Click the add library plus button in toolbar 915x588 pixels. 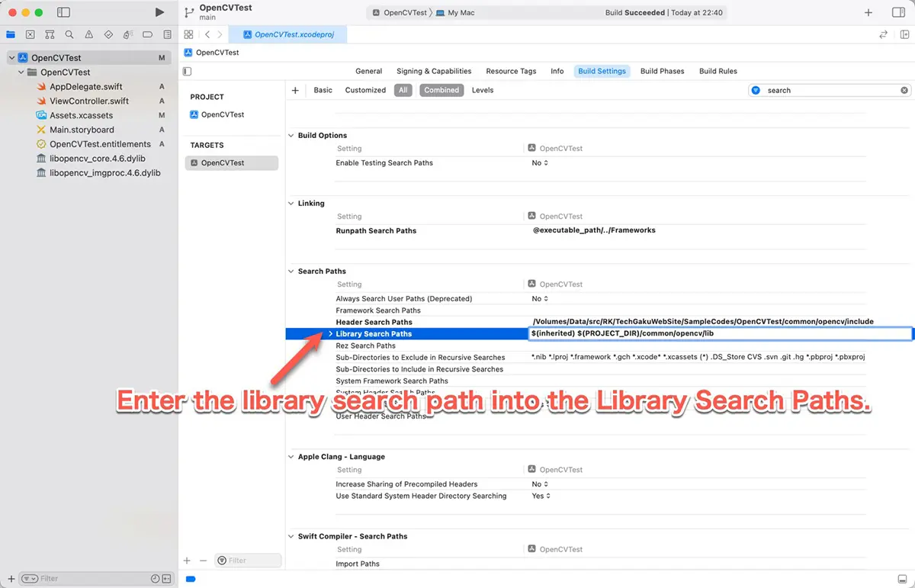coord(868,12)
